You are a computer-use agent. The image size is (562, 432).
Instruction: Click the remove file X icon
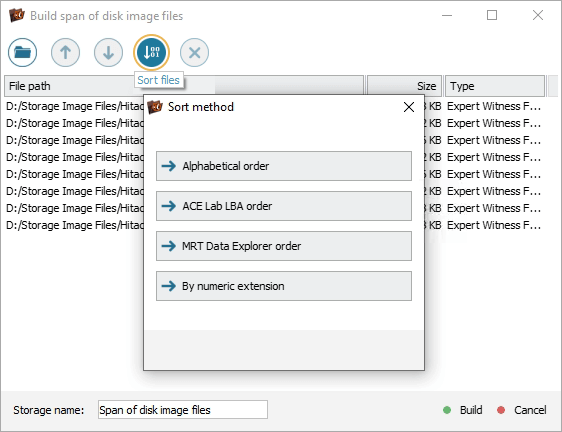[194, 52]
